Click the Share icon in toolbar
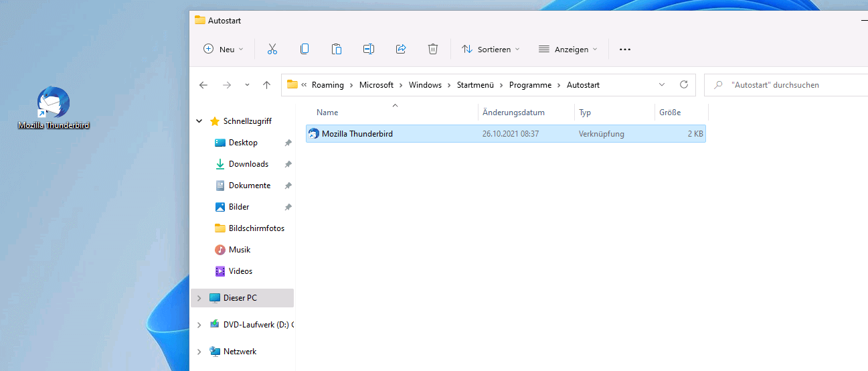 pyautogui.click(x=401, y=49)
